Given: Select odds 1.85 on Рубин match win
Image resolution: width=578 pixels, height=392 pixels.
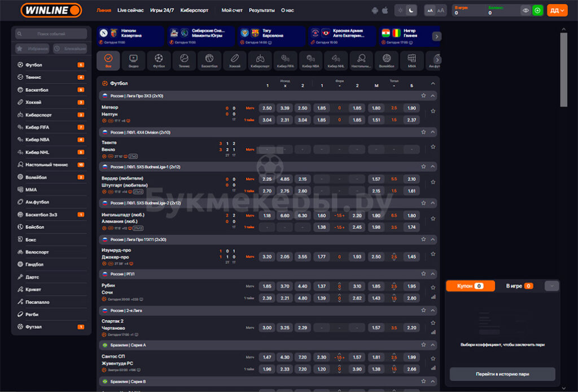Looking at the screenshot, I should [x=267, y=287].
